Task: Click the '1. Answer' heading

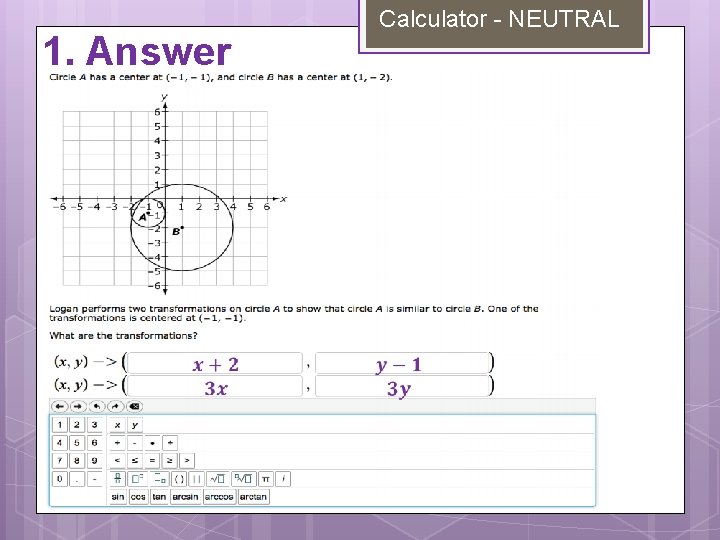Action: 137,51
